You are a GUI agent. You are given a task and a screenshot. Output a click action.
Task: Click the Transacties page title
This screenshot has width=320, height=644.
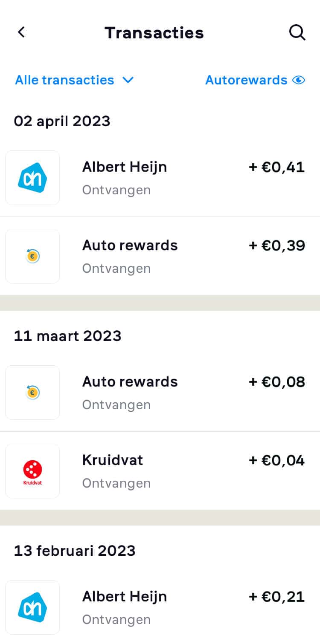(154, 33)
